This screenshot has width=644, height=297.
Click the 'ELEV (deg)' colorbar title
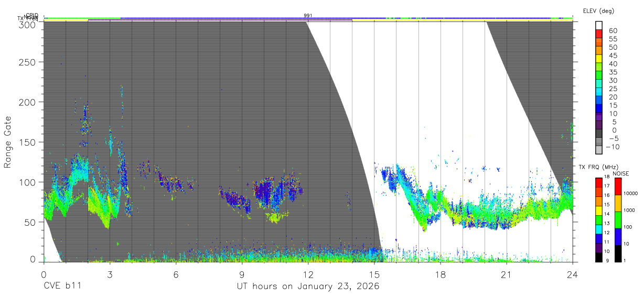(598, 10)
